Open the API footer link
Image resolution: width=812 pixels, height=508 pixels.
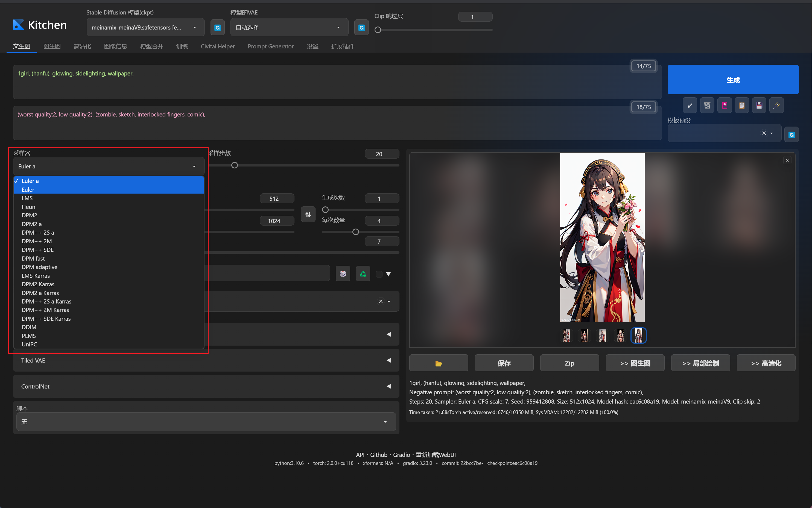[360, 455]
